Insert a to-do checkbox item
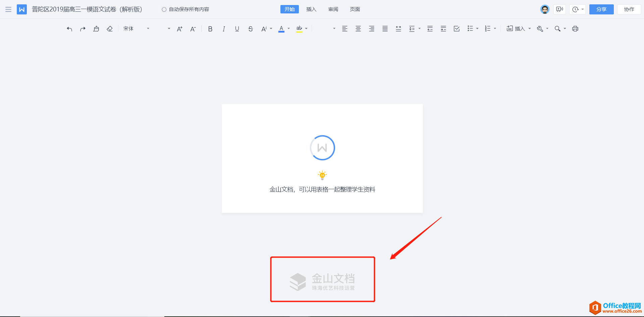 pos(457,29)
